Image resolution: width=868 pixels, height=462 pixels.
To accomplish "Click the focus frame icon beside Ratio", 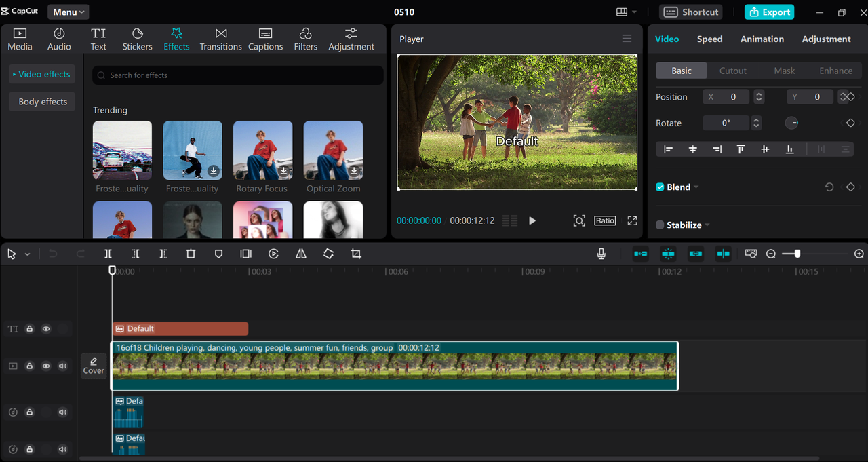I will (x=579, y=220).
